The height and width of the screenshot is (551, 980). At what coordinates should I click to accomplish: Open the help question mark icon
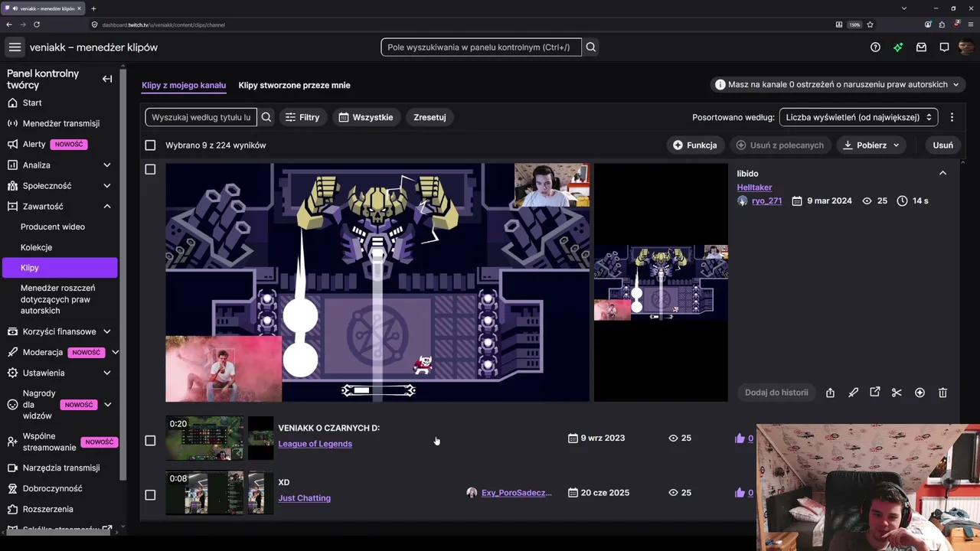coord(875,47)
